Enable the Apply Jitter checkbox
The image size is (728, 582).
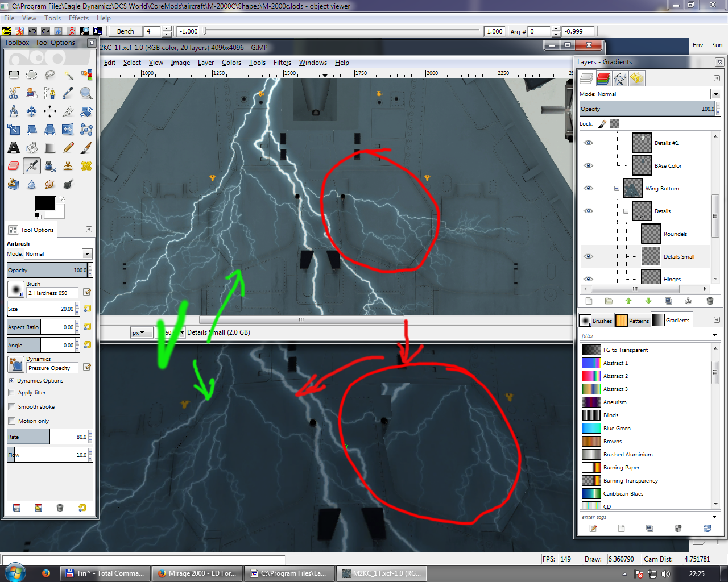(12, 392)
